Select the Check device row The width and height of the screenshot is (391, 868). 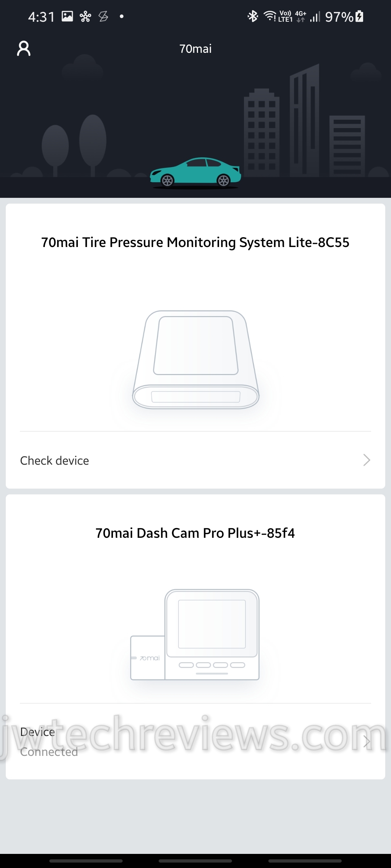coord(195,460)
